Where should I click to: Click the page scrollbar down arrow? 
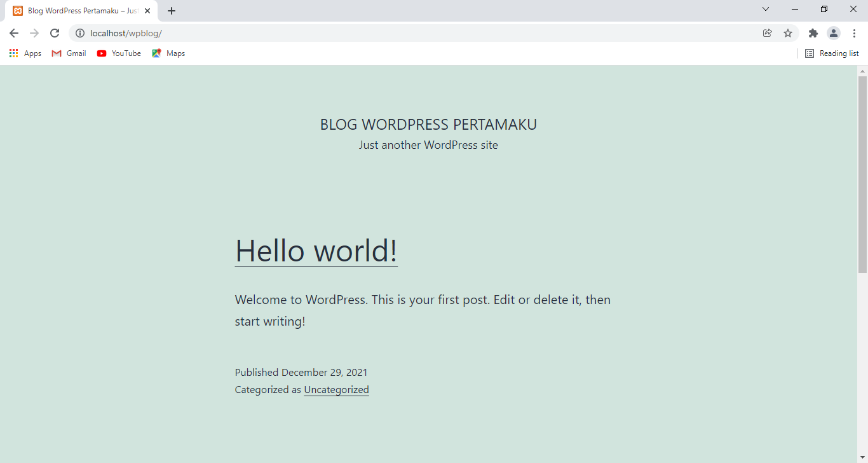point(862,455)
